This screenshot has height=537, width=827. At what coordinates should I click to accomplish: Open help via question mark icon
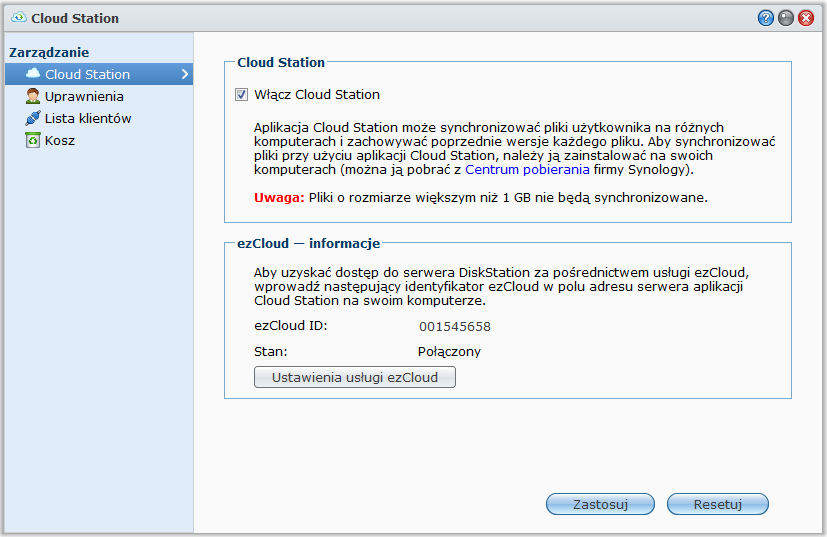pos(765,18)
